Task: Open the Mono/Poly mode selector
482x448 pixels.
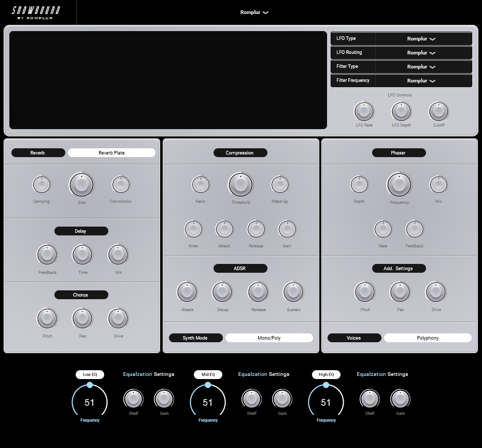Action: (x=270, y=338)
